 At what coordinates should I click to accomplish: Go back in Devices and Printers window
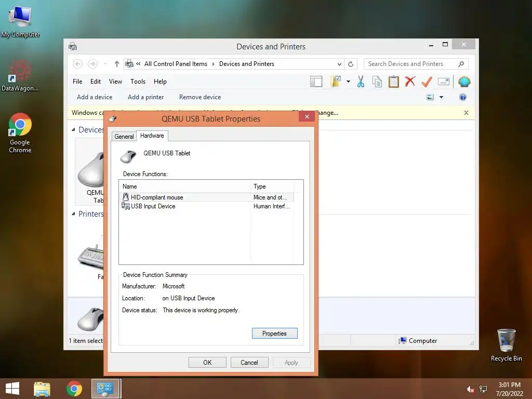[x=78, y=64]
